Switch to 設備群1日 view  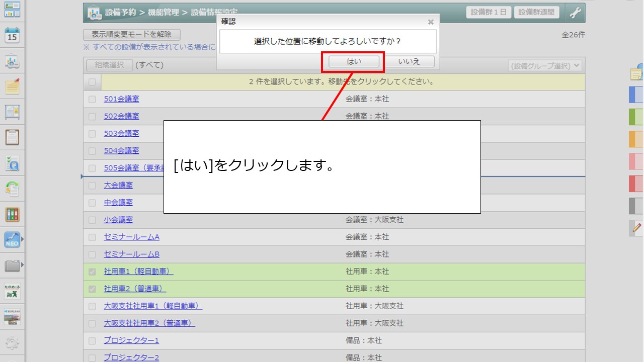tap(489, 13)
